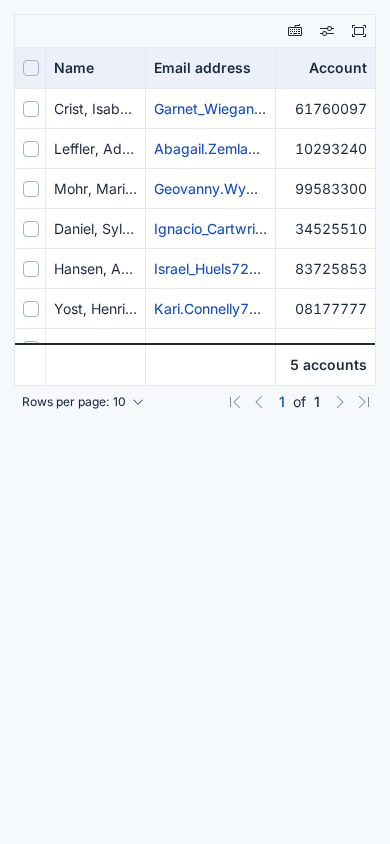The width and height of the screenshot is (390, 844).
Task: Jump to last page icon
Action: [x=364, y=402]
